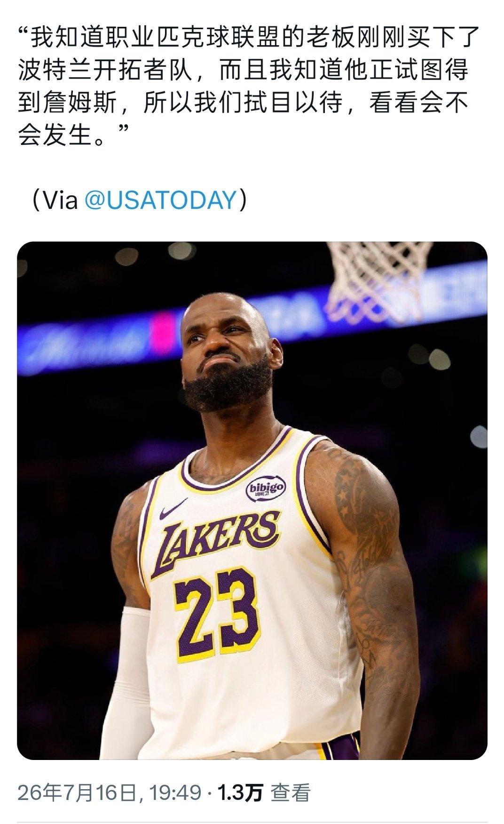Tap the Lakers wordmark in the photo

pos(217,541)
